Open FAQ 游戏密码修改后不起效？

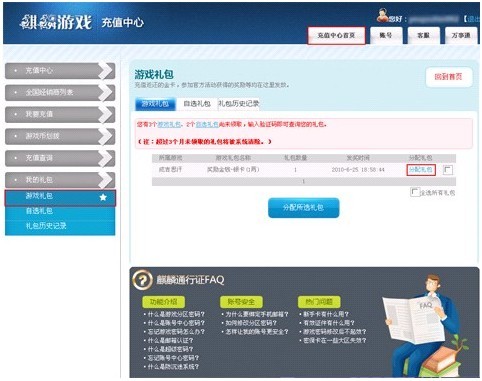(335, 332)
